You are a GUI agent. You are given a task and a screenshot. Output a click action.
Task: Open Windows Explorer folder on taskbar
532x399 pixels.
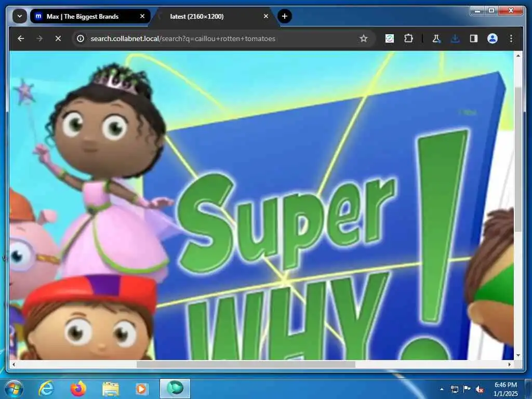pos(110,389)
